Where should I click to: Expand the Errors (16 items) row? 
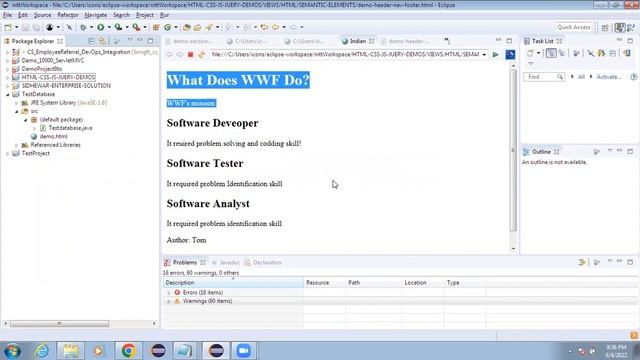169,293
